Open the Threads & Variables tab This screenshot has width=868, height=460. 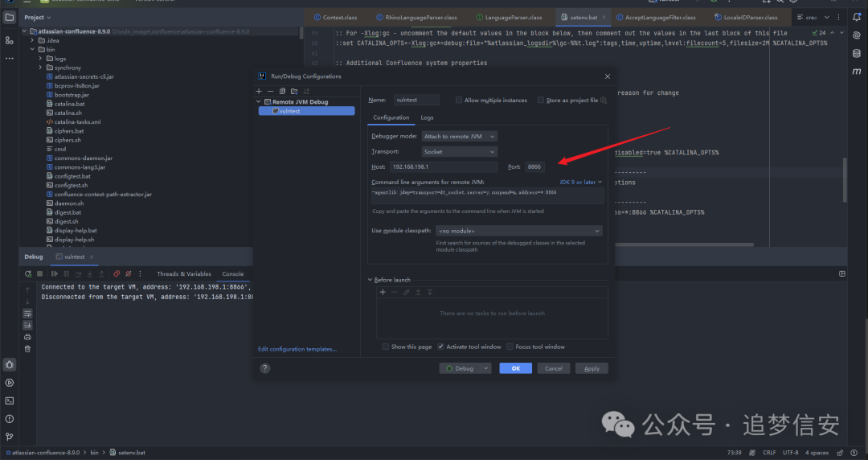click(x=184, y=273)
